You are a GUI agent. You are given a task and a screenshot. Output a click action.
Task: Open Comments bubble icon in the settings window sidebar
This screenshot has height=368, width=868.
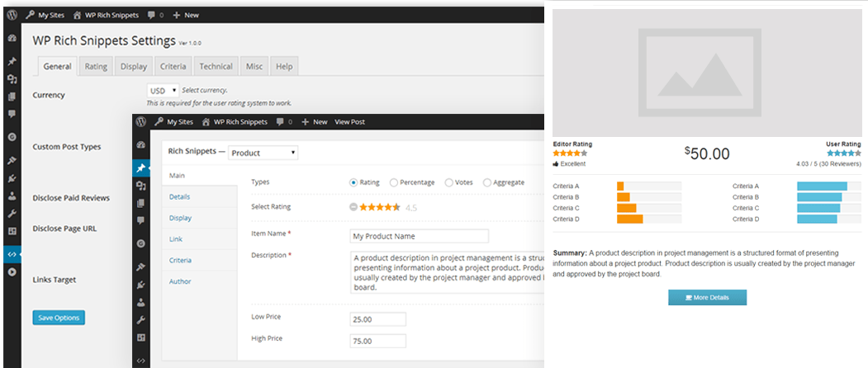(12, 114)
